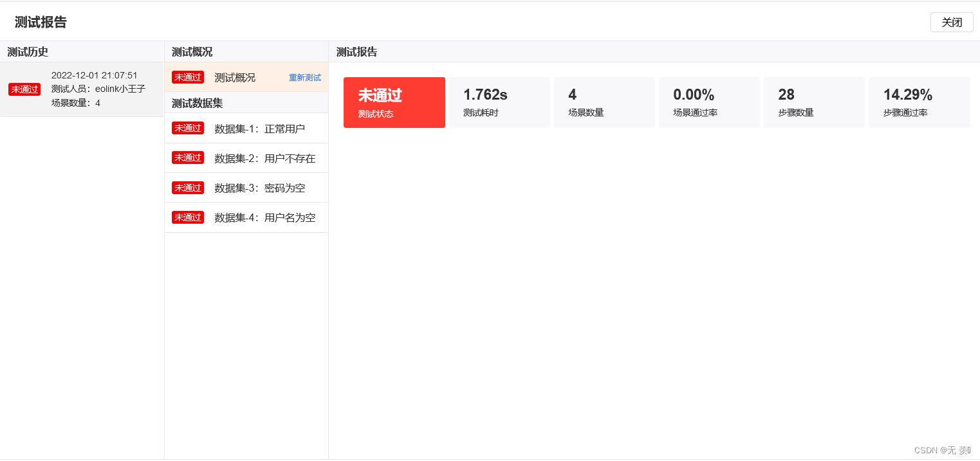Click the 未通过 badge next to 测试概况
Viewport: 980px width, 461px height.
(x=187, y=77)
